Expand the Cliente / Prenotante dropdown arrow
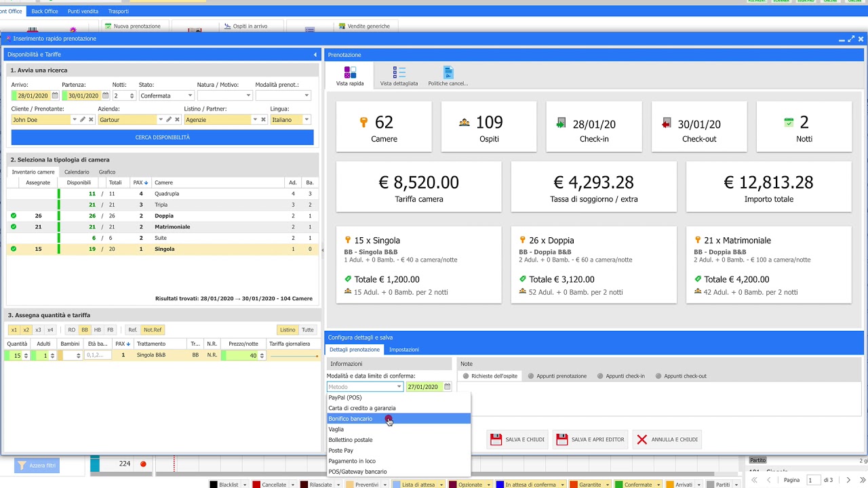Image resolution: width=868 pixels, height=488 pixels. pyautogui.click(x=73, y=119)
